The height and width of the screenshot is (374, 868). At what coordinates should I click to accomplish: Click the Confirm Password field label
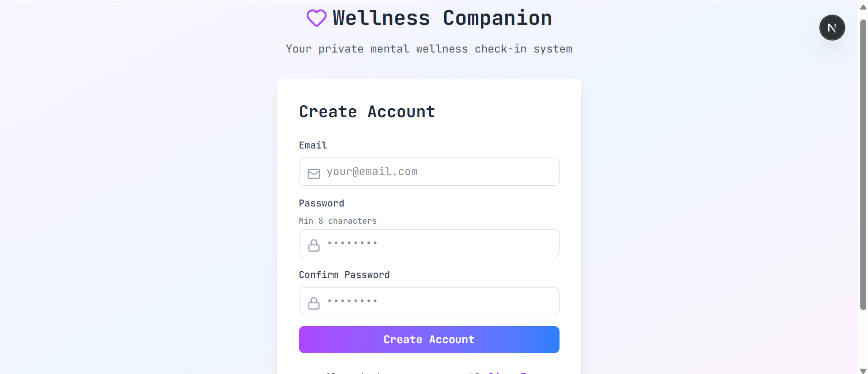point(344,275)
